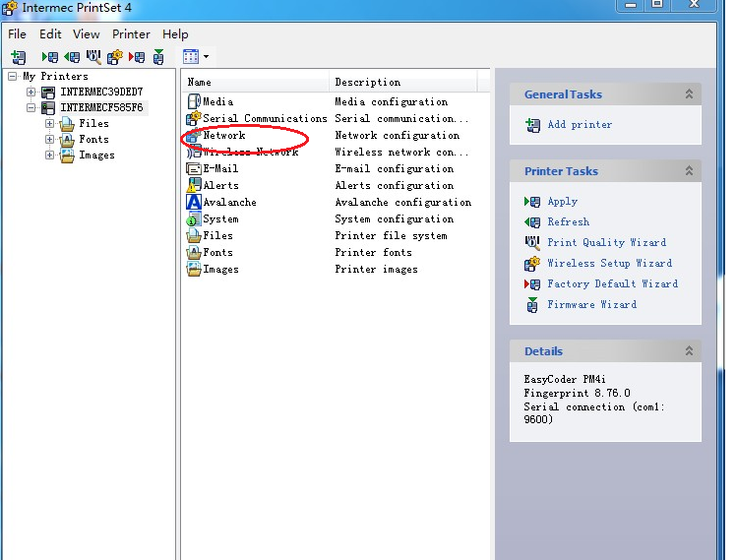
Task: Expand the Images tree node
Action: (x=49, y=155)
